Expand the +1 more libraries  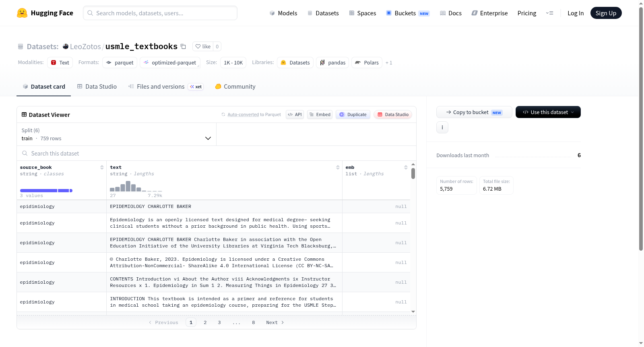click(389, 62)
